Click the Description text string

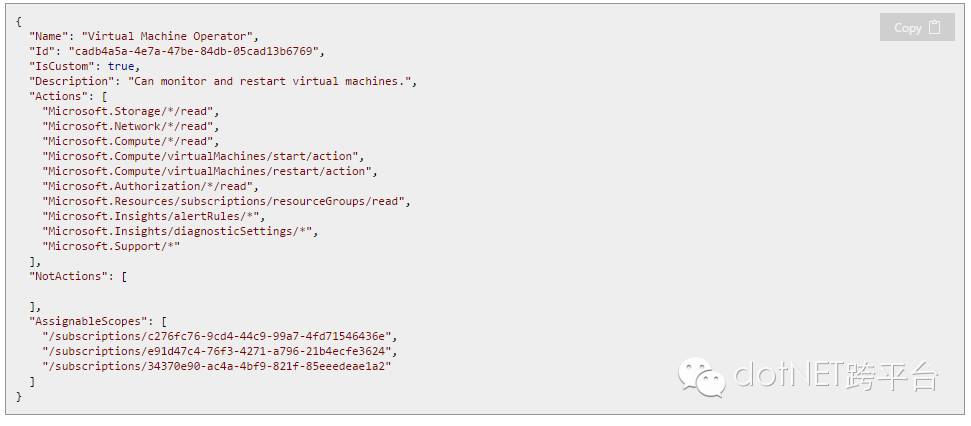270,81
